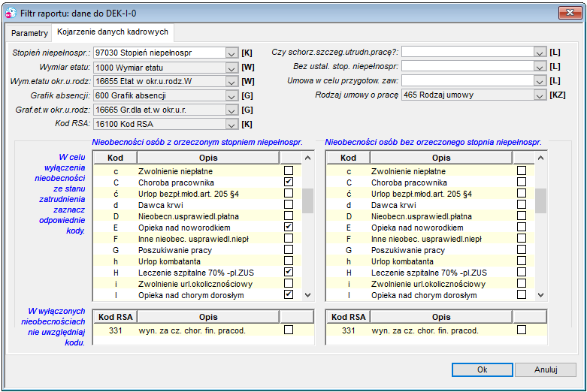Image resolution: width=587 pixels, height=392 pixels.
Task: Click Opis column header in right absence table
Action: pos(441,158)
